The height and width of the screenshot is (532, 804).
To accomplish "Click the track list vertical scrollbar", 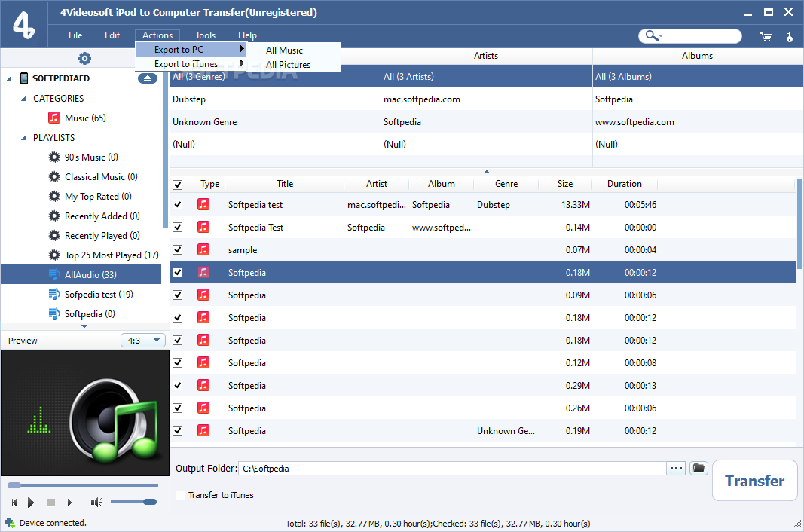I will (x=799, y=223).
